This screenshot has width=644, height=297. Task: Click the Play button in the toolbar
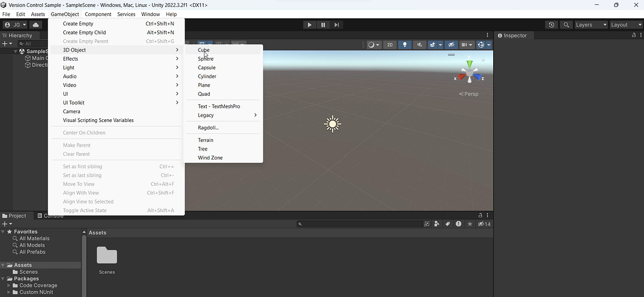coord(309,25)
